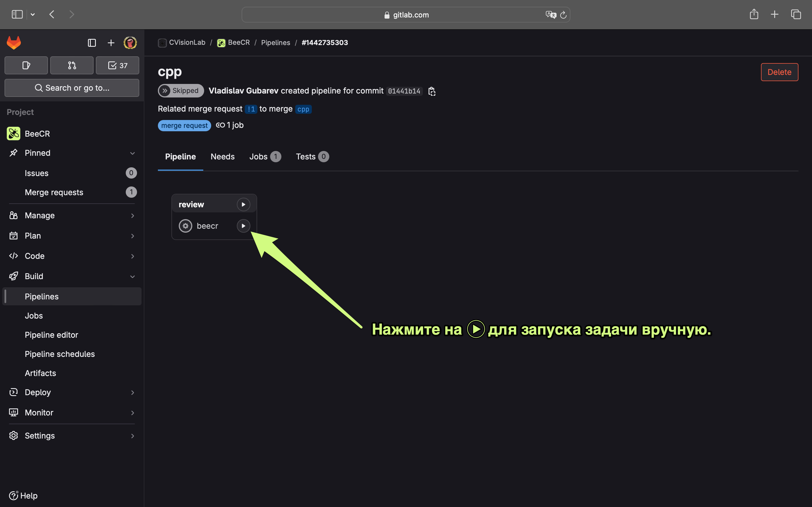
Task: Collapse the Pinned section
Action: (133, 153)
